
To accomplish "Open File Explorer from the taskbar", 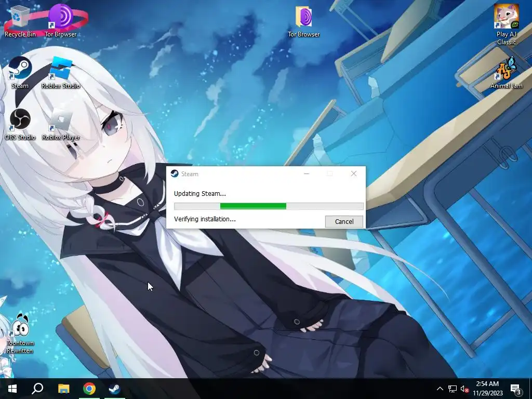I will (x=63, y=389).
